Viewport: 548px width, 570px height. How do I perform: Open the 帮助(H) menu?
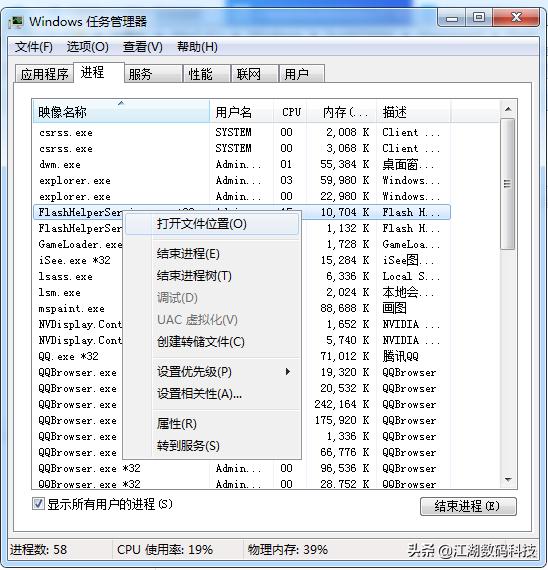click(x=197, y=47)
